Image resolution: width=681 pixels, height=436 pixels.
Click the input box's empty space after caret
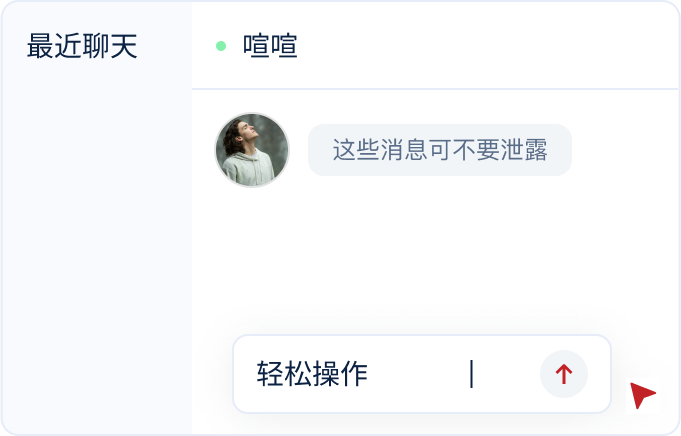click(x=506, y=374)
